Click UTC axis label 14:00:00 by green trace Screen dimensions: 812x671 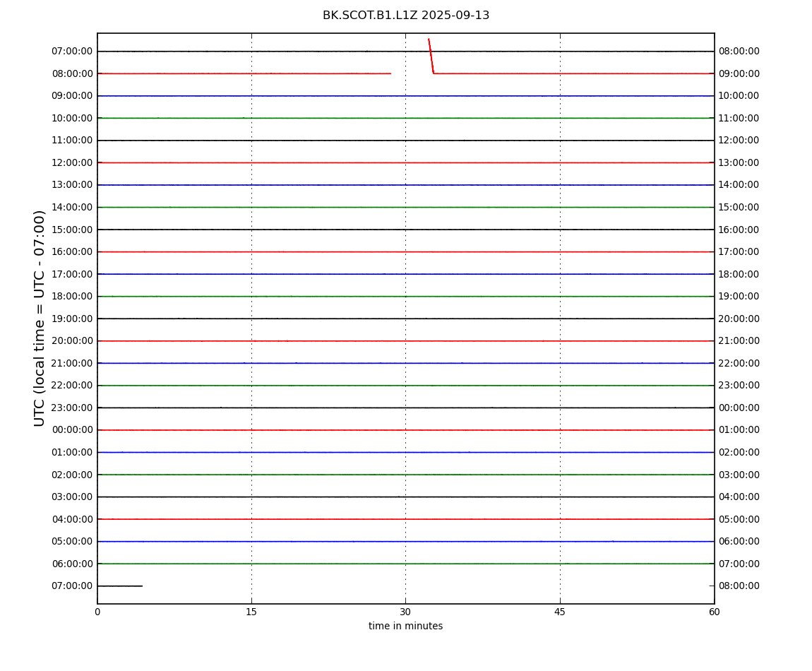click(x=72, y=207)
